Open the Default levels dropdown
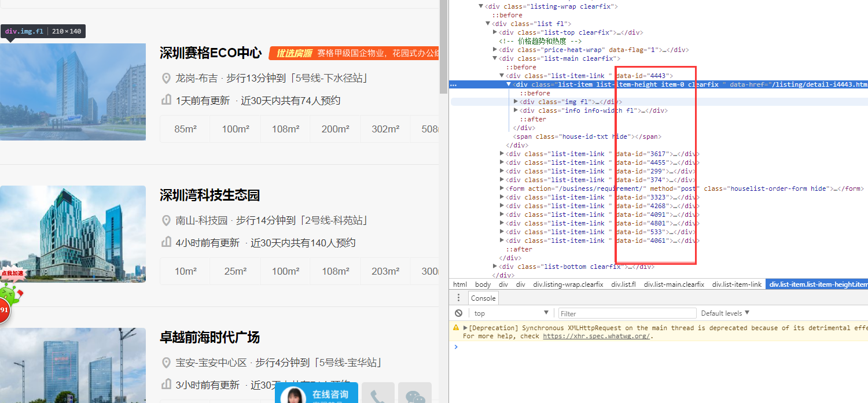Image resolution: width=868 pixels, height=403 pixels. point(725,313)
